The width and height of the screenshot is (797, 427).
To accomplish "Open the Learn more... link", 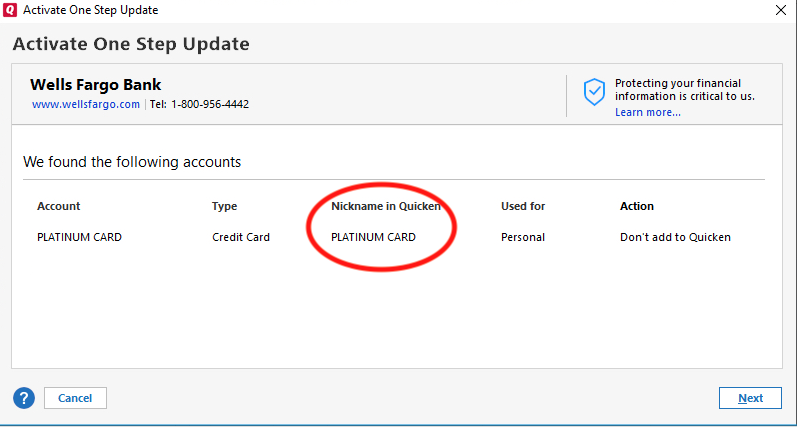I will pyautogui.click(x=648, y=112).
